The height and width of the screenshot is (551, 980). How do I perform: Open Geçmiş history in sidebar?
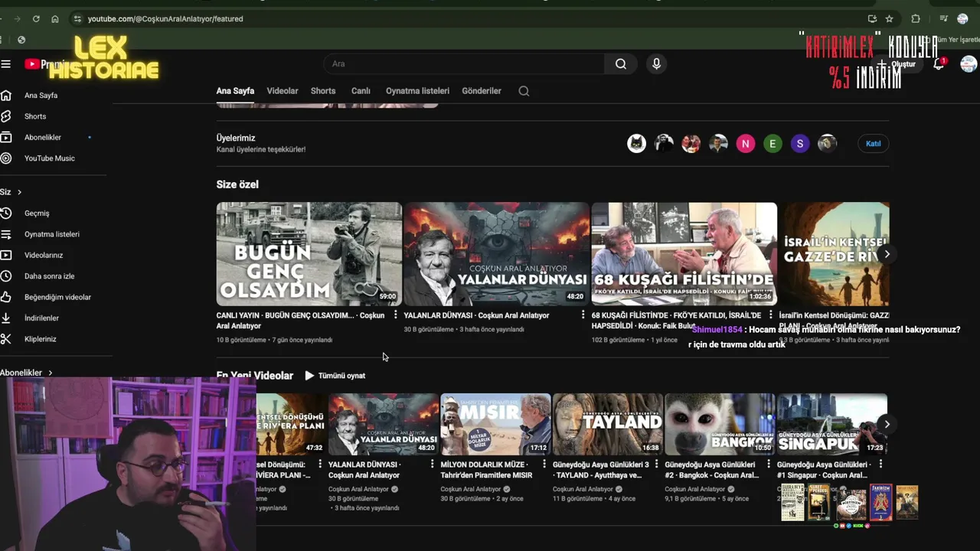pos(37,214)
